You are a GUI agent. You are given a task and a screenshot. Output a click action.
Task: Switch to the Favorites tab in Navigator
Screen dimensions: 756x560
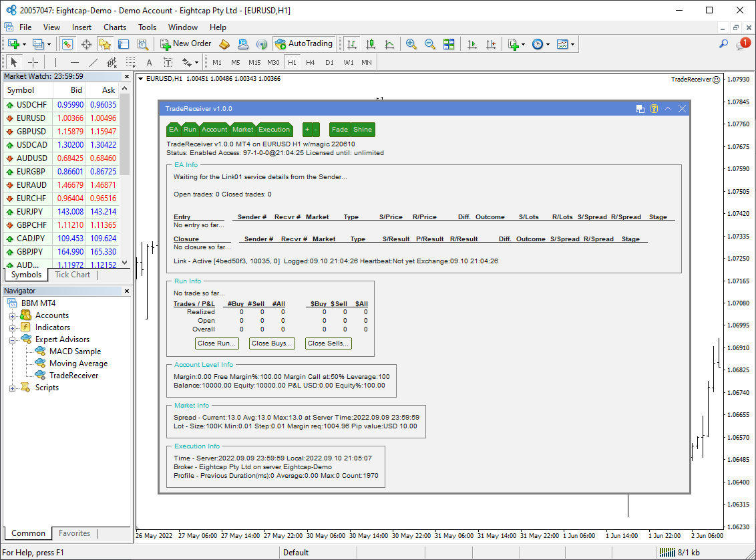point(74,533)
